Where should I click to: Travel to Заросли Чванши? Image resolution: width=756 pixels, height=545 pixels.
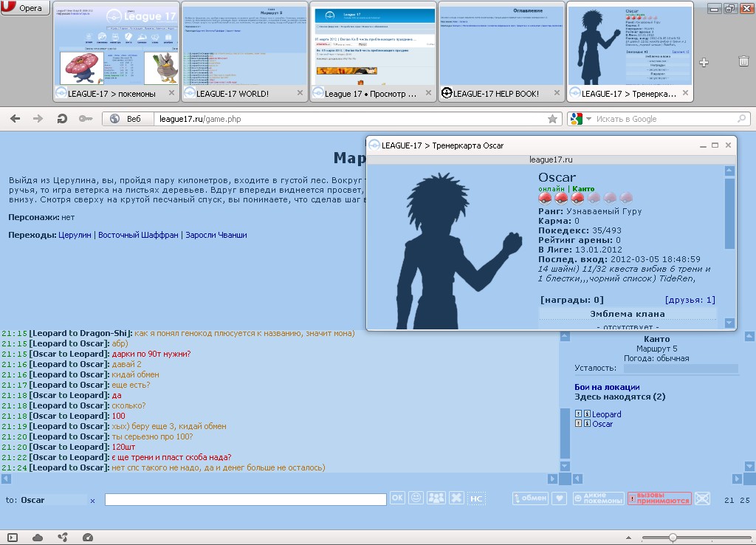[216, 235]
